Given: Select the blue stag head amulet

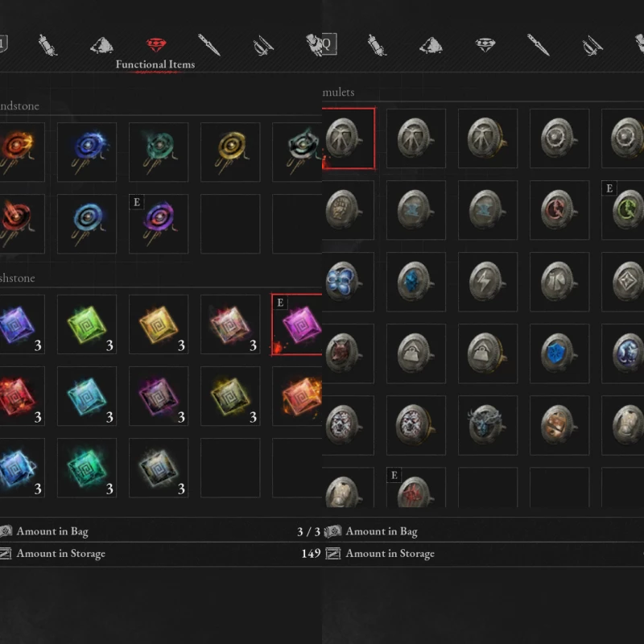Looking at the screenshot, I should tap(488, 425).
